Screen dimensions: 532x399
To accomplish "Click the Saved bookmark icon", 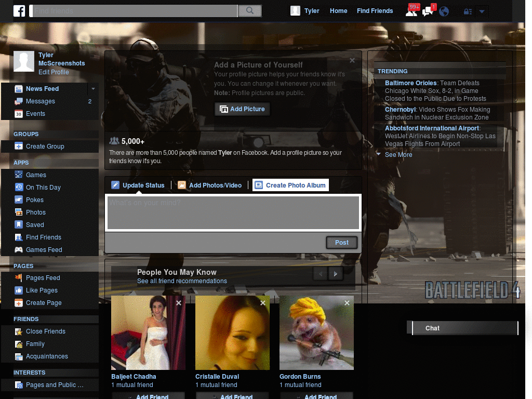I will (19, 224).
